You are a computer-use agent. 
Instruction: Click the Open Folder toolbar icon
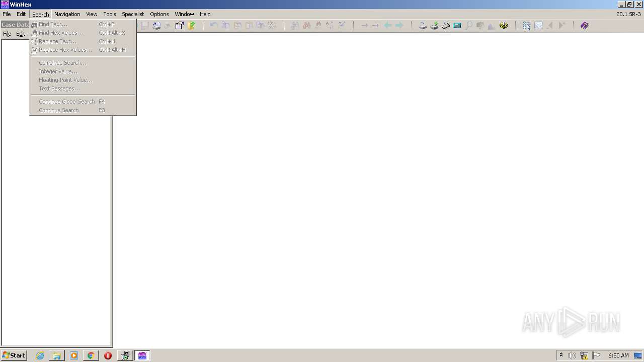click(x=191, y=25)
